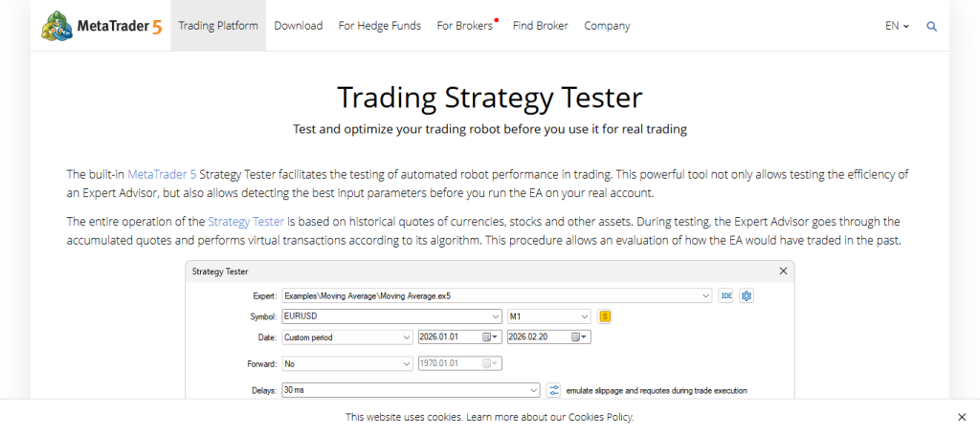Dismiss the cookies notice
Viewport: 980px width, 435px height.
tap(962, 417)
